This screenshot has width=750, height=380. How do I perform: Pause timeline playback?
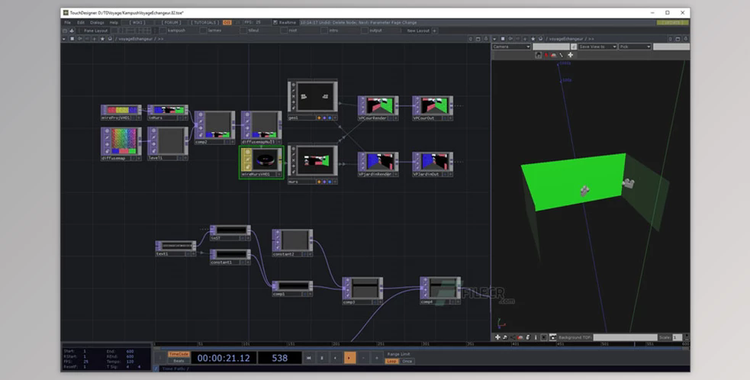point(322,358)
